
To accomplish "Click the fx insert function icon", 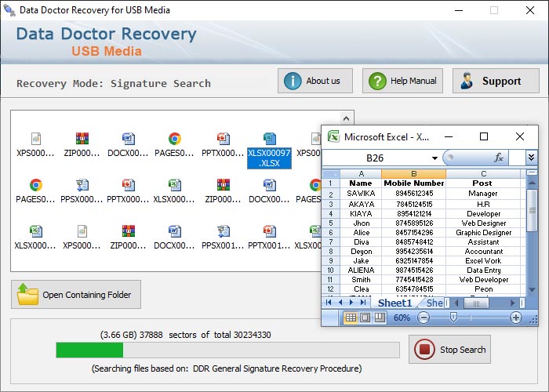I will point(499,158).
